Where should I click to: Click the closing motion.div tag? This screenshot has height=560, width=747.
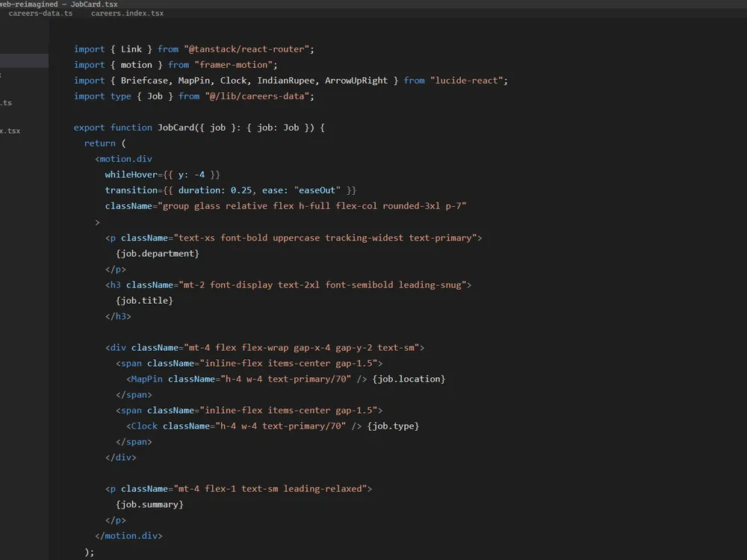coord(128,536)
